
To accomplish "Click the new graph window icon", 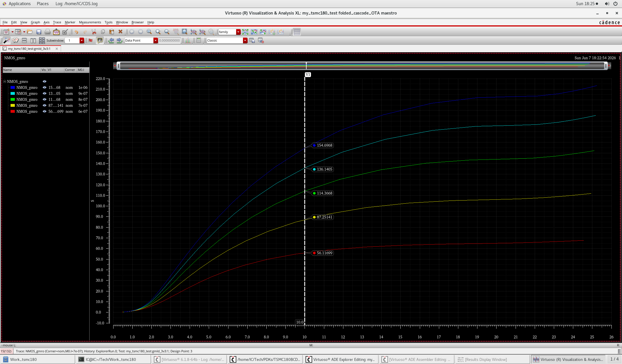I will tap(6, 32).
